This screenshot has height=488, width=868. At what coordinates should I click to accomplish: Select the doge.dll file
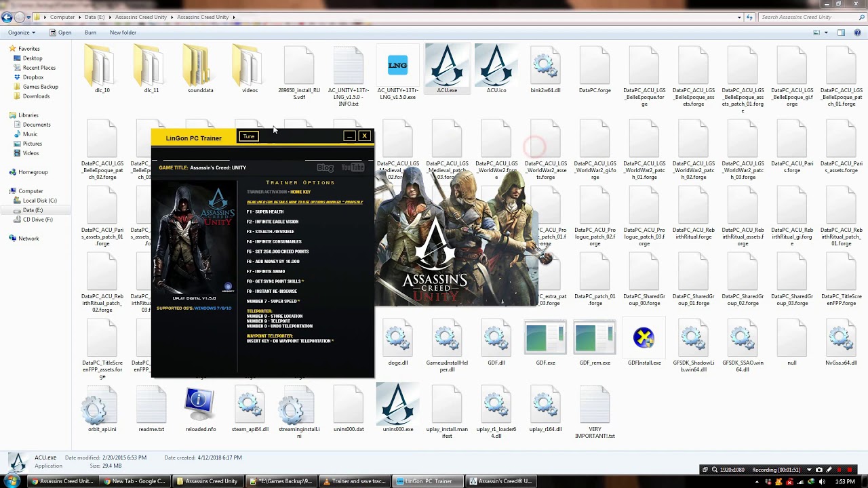398,342
